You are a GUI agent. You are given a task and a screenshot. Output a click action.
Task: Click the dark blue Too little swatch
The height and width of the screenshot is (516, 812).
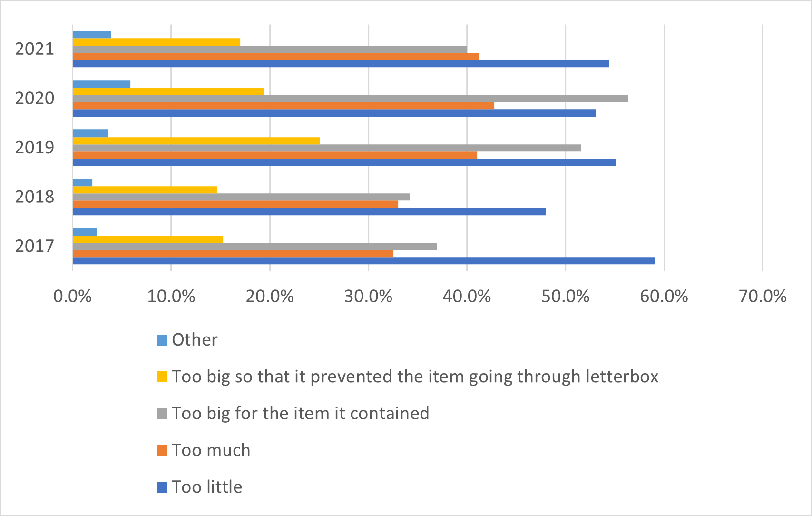[x=162, y=487]
